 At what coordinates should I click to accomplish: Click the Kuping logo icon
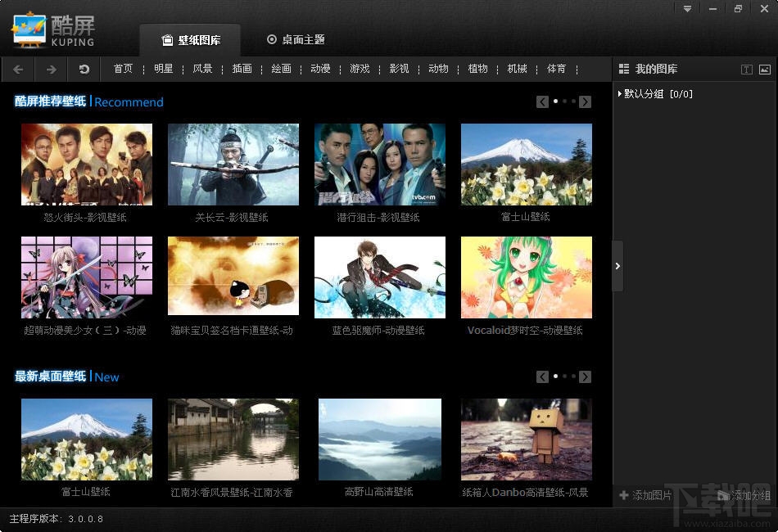(x=29, y=30)
